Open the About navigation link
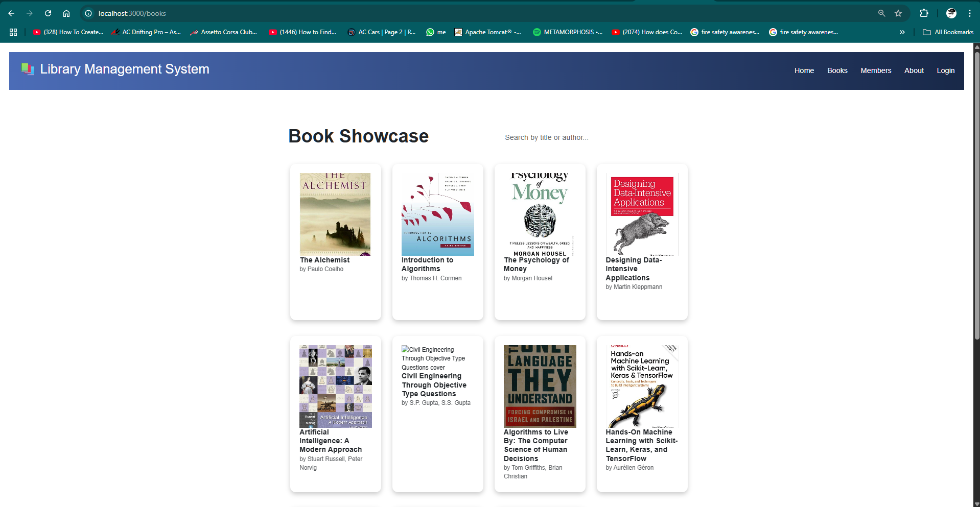 tap(914, 70)
